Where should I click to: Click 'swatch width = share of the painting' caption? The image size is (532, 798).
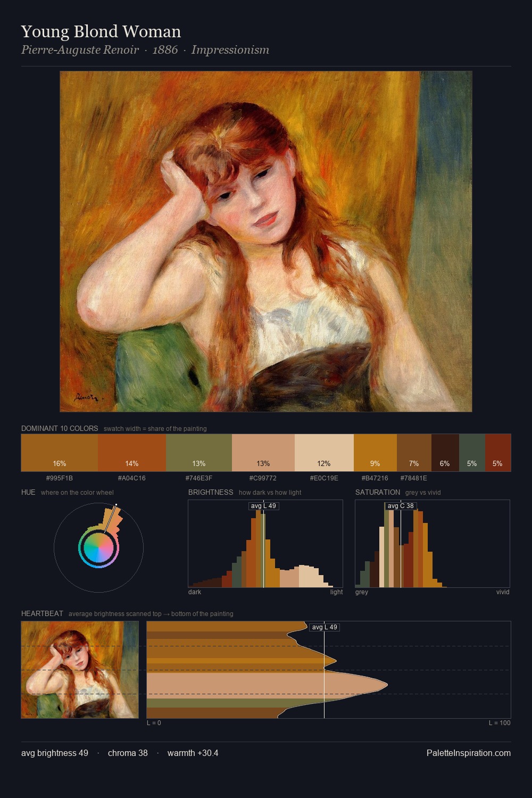point(155,429)
